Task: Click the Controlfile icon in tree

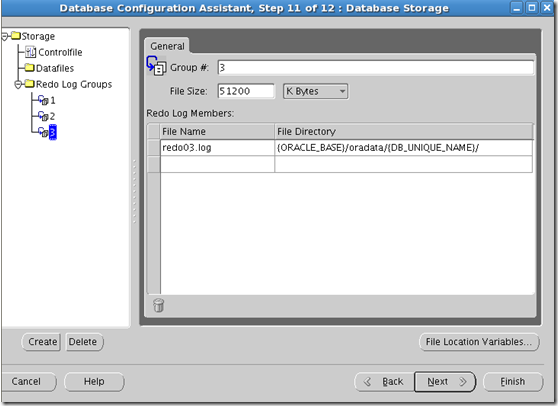Action: [31, 52]
